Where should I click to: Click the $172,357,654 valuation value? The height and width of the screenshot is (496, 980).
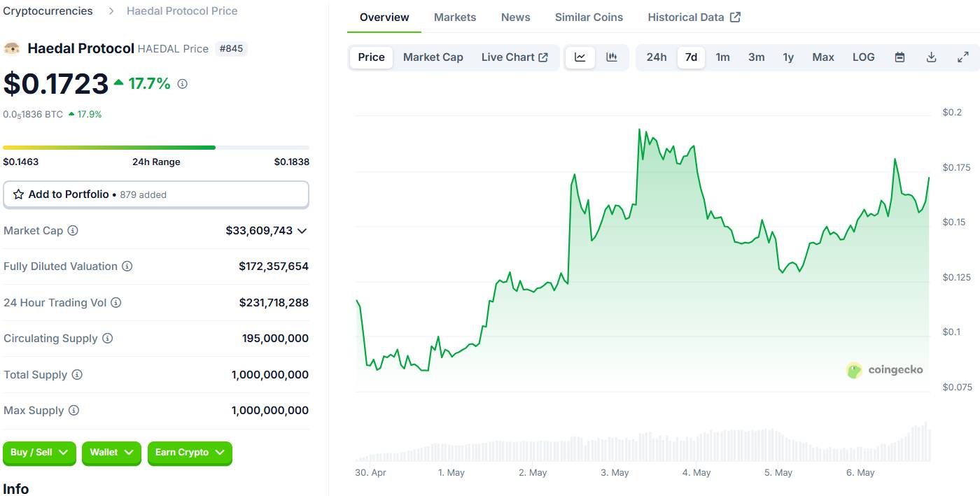[274, 267]
